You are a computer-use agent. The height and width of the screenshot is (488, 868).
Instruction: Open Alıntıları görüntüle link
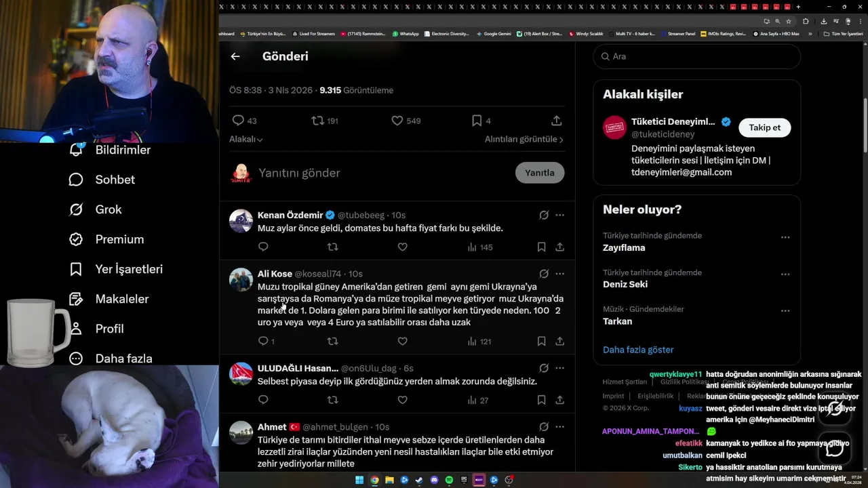pos(524,139)
